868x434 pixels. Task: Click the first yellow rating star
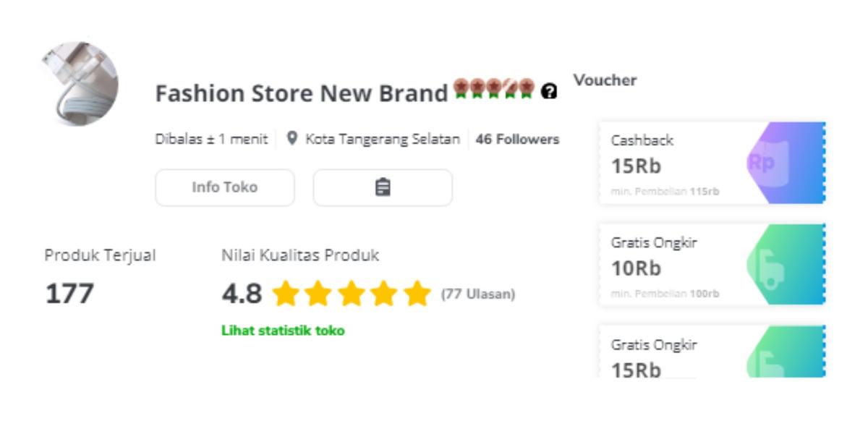point(286,294)
